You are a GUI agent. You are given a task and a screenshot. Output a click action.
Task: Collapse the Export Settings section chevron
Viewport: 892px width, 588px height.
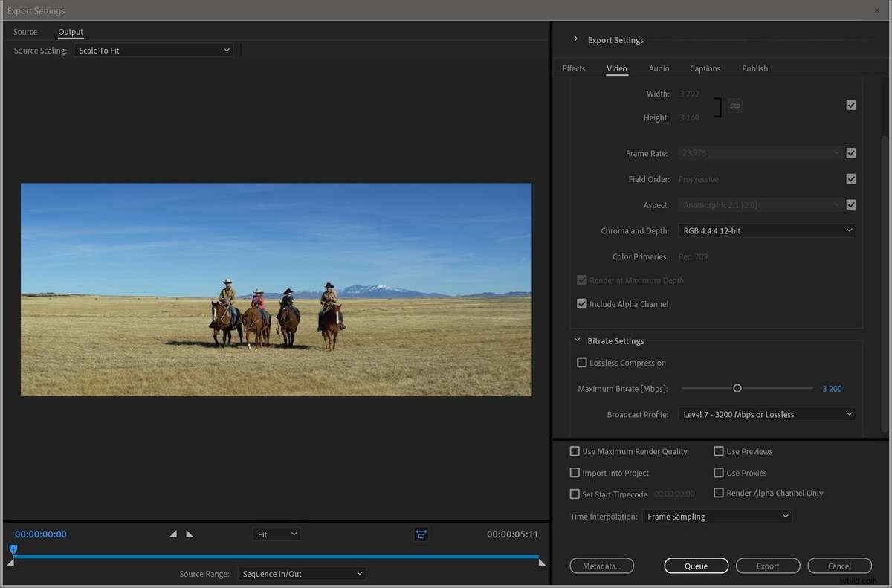(x=575, y=40)
